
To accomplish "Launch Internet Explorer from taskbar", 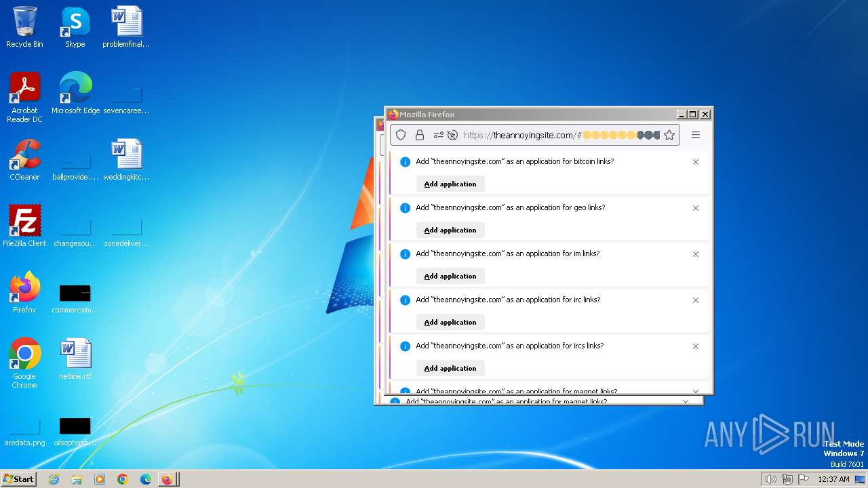I will pos(54,479).
